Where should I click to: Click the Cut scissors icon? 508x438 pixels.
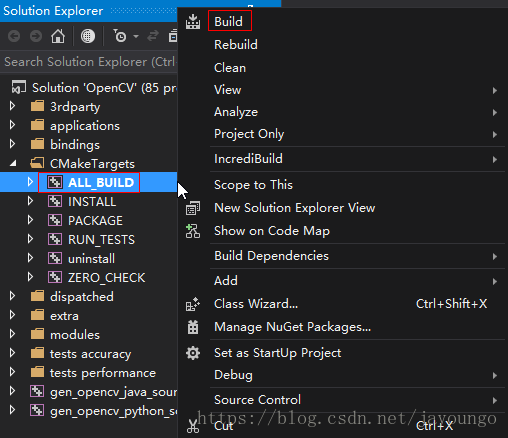pos(193,426)
